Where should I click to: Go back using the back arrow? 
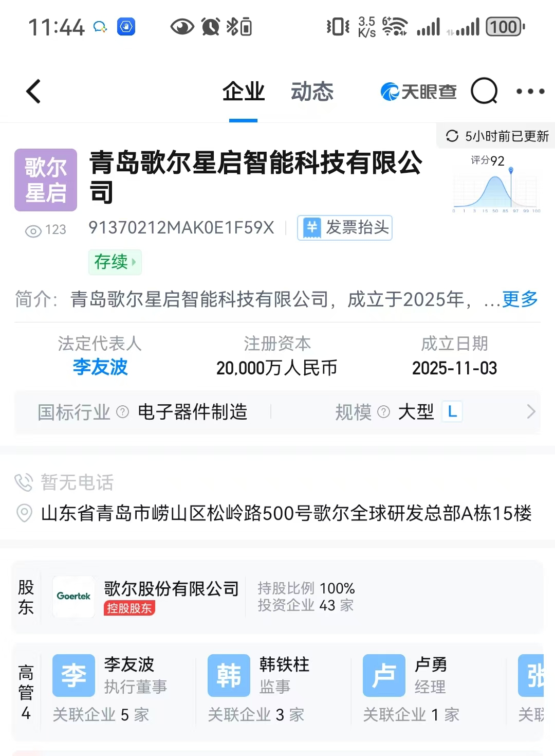tap(32, 91)
